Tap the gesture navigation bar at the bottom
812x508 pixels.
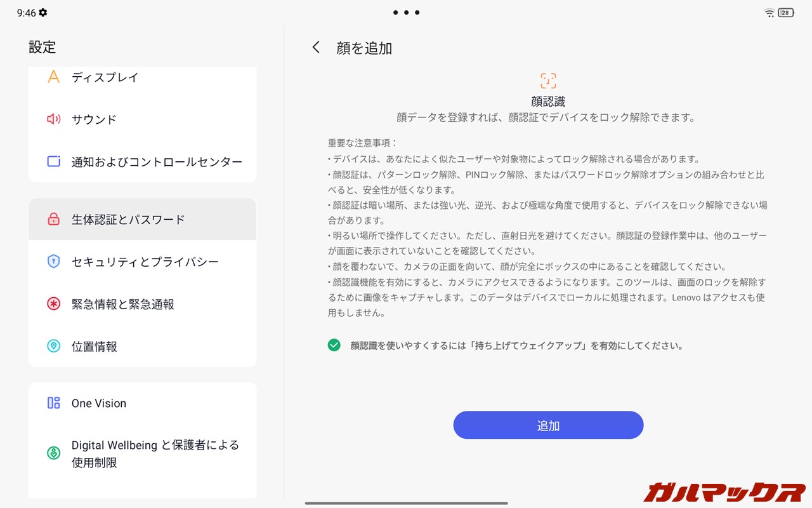406,503
